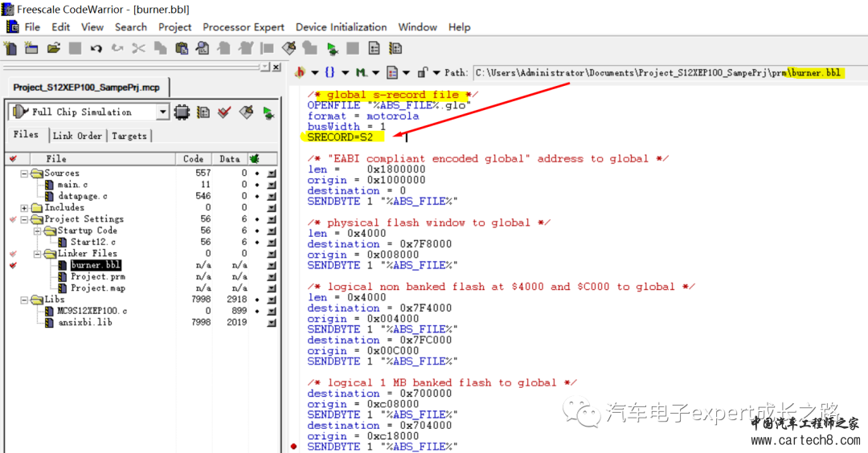
Task: Collapse the Startup Code folder
Action: pyautogui.click(x=38, y=231)
